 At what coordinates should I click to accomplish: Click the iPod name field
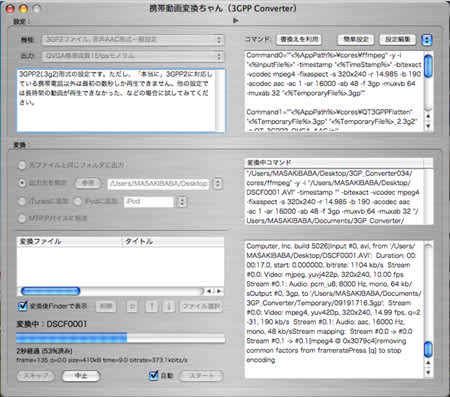pos(149,202)
